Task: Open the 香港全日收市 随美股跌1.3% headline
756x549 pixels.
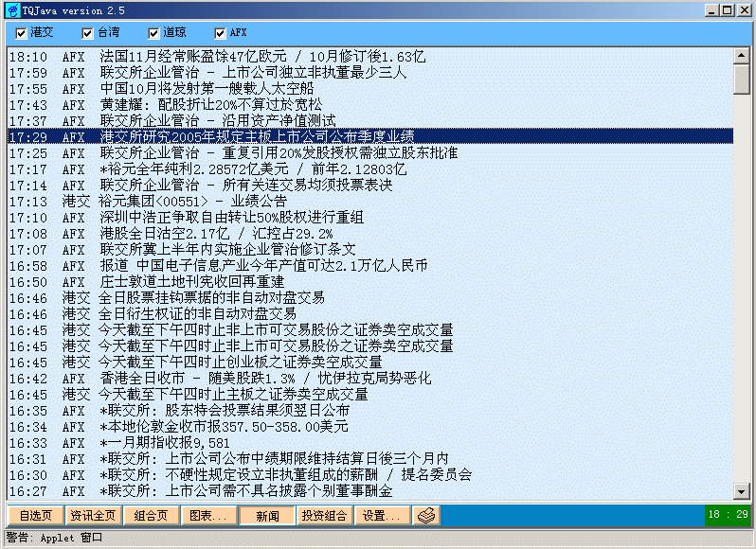Action: pos(370,379)
